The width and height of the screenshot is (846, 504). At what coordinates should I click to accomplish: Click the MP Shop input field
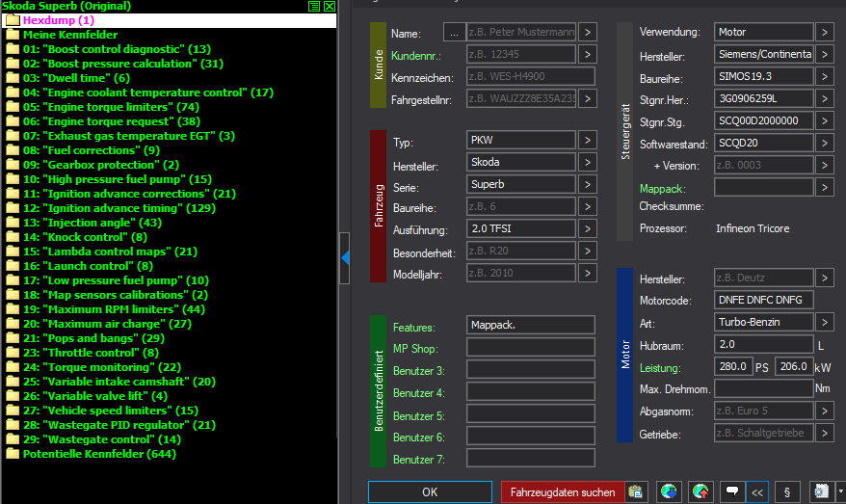pyautogui.click(x=531, y=347)
